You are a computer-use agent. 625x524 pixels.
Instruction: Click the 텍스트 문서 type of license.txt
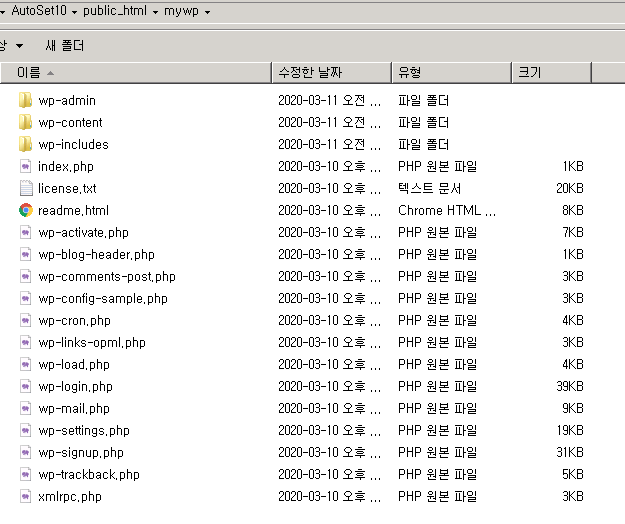tap(429, 188)
